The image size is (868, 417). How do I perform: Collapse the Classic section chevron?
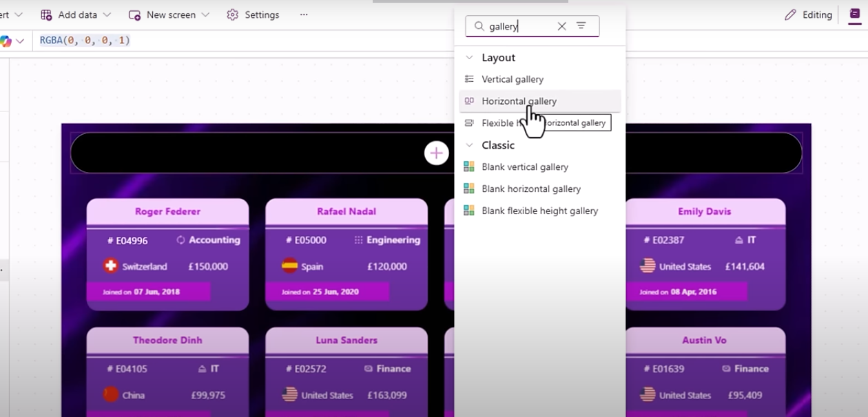[x=470, y=145]
